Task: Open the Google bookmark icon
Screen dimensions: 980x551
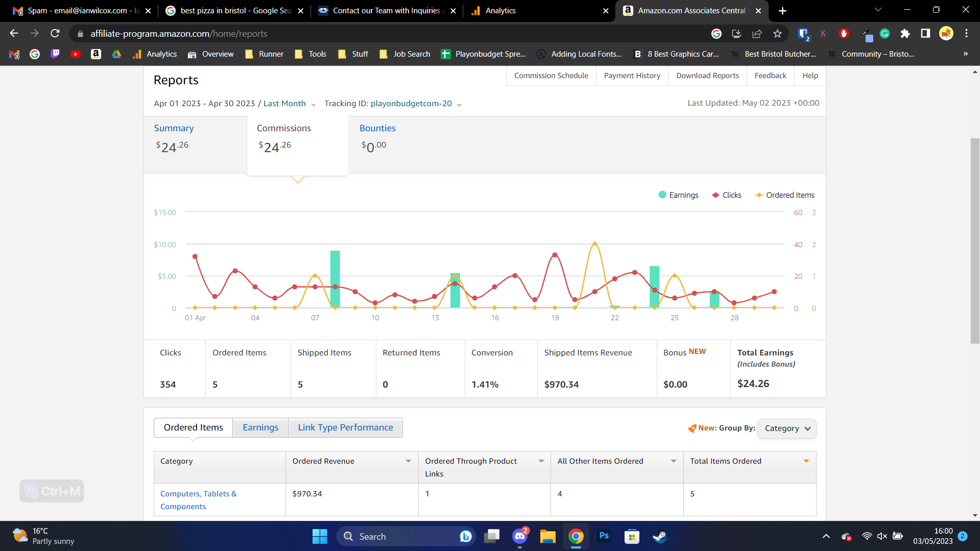Action: click(35, 54)
